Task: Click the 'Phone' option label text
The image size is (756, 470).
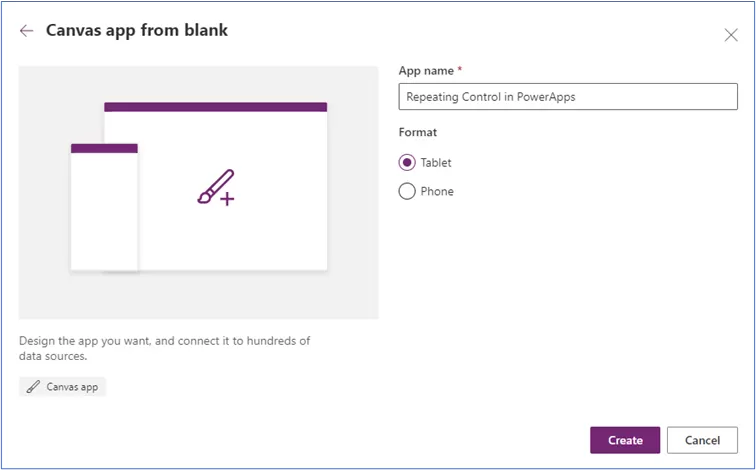Action: [437, 191]
